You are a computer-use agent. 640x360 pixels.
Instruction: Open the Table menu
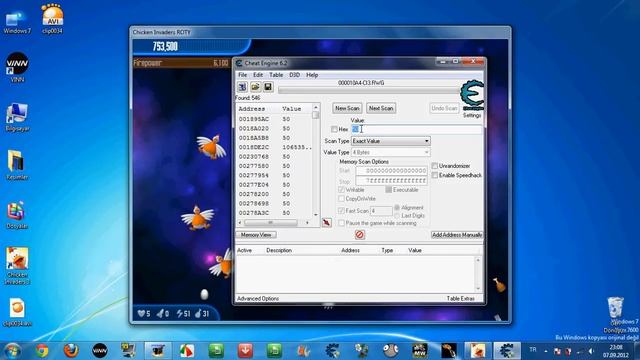pos(276,75)
